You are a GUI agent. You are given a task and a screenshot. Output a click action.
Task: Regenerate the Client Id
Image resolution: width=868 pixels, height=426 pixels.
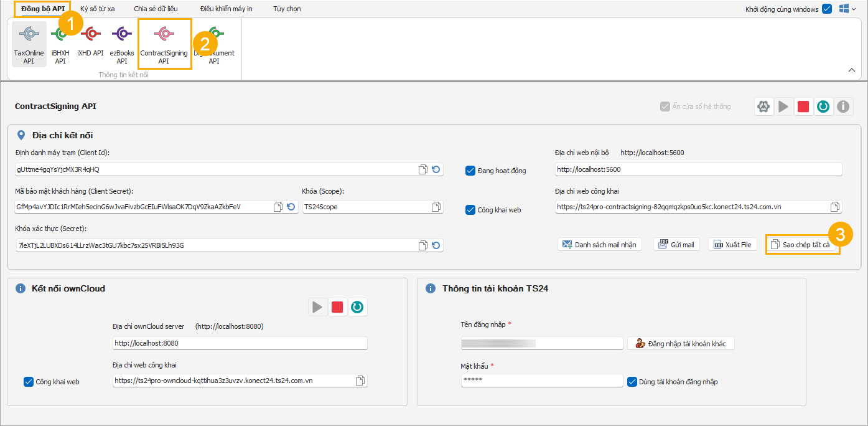(x=436, y=169)
